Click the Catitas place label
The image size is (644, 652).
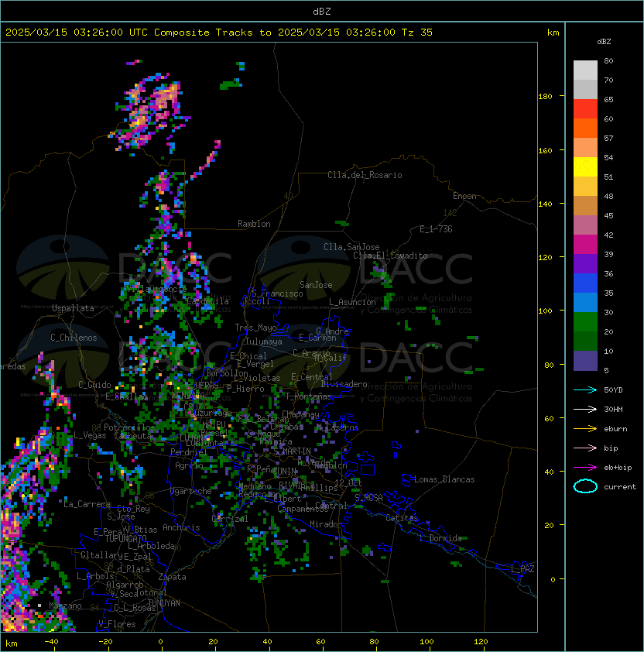[402, 518]
